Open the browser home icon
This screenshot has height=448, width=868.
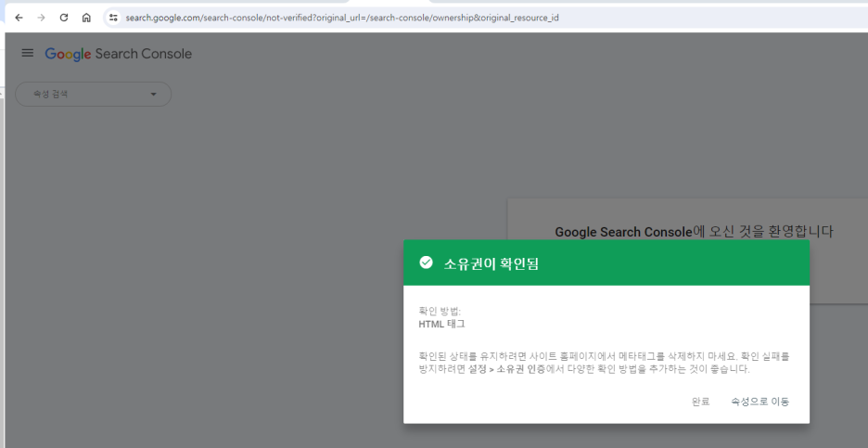click(86, 18)
